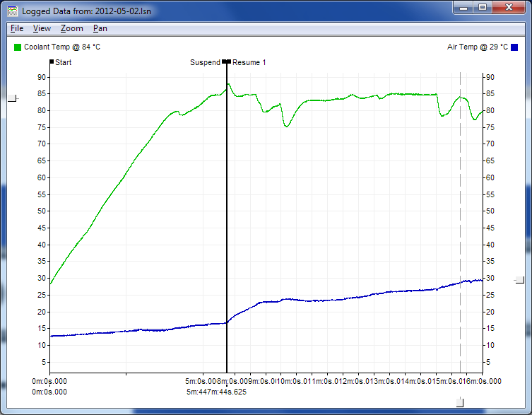
Task: Open the View menu
Action: point(42,28)
